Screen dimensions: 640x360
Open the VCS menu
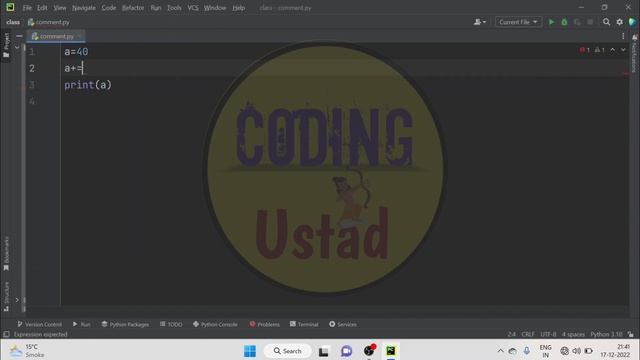[193, 8]
